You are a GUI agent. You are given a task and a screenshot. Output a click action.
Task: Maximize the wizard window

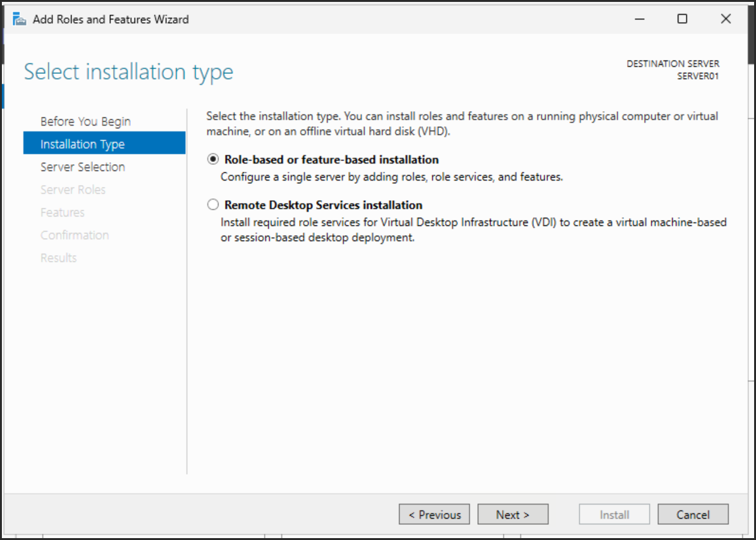click(682, 19)
